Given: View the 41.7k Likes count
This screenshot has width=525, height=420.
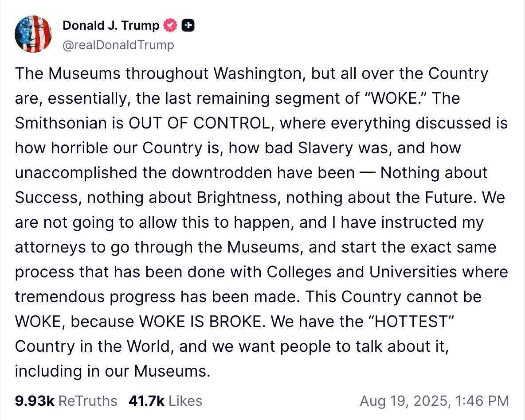Looking at the screenshot, I should tap(146, 401).
